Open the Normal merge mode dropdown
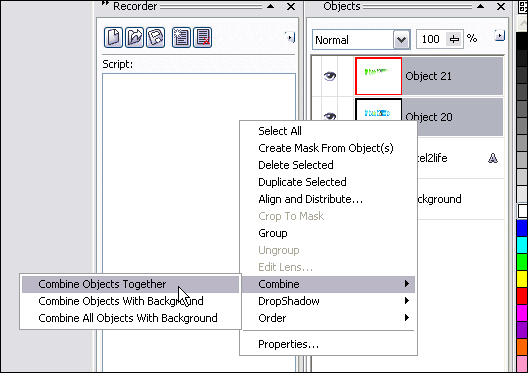 401,40
